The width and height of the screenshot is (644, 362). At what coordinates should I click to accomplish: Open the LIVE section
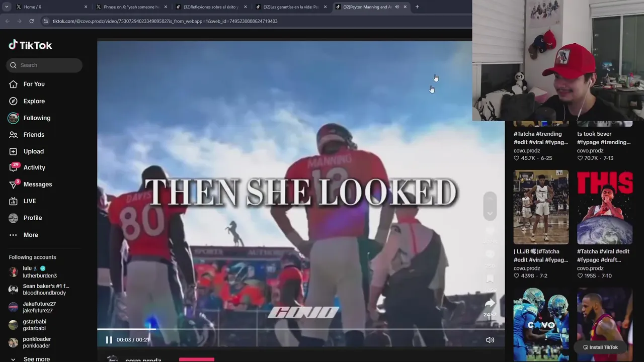pos(23,201)
